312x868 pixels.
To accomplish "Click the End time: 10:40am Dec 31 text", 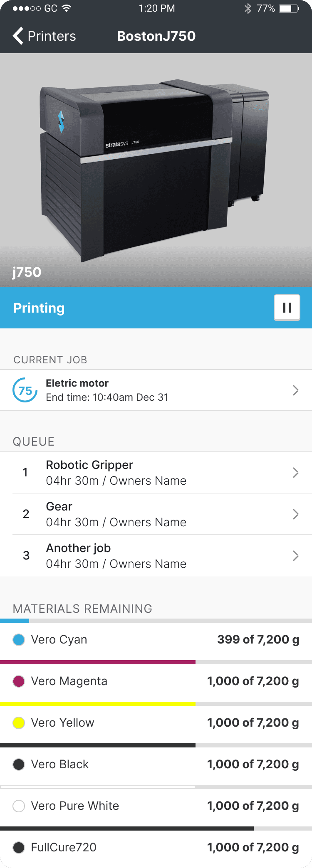I will click(x=107, y=397).
